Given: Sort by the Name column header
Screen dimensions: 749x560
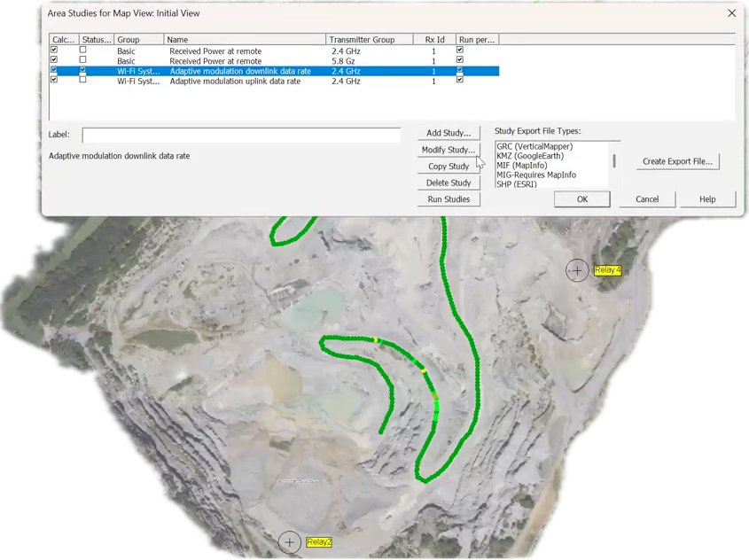Looking at the screenshot, I should click(245, 40).
